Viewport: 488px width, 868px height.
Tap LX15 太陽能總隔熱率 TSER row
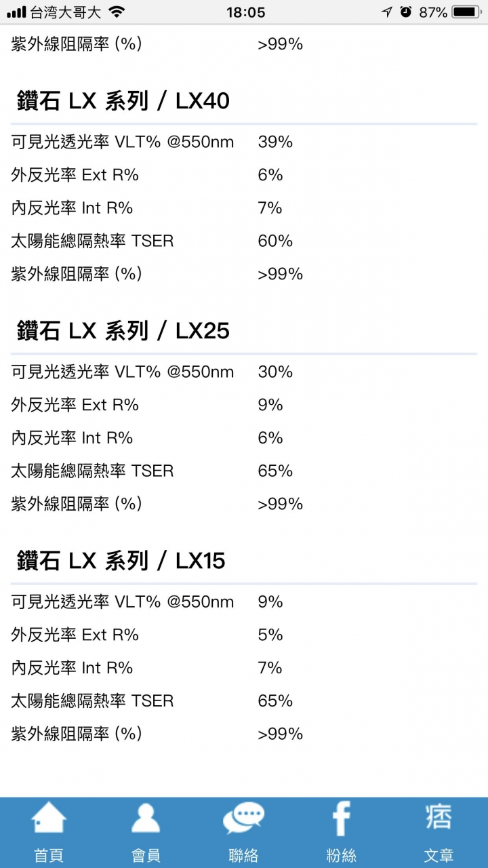point(244,701)
